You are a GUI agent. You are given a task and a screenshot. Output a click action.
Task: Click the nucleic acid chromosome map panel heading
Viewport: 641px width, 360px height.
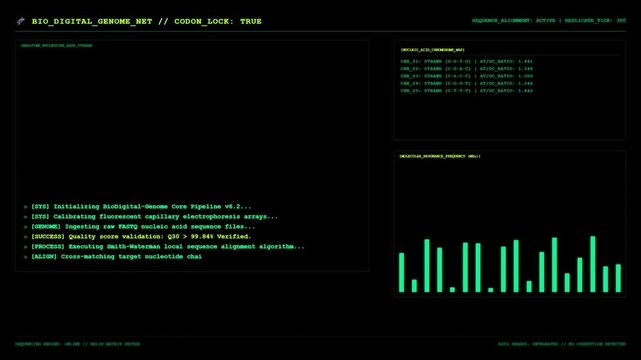433,50
